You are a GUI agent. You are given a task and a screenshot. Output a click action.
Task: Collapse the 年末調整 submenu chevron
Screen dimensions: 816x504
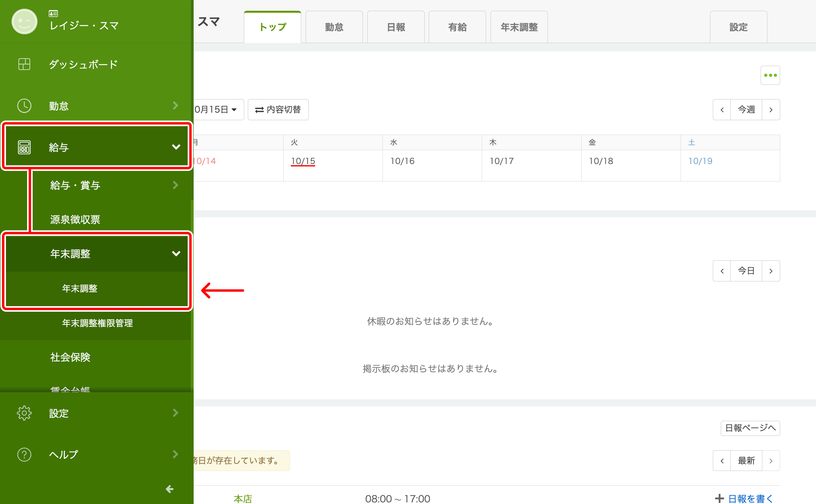(x=176, y=254)
